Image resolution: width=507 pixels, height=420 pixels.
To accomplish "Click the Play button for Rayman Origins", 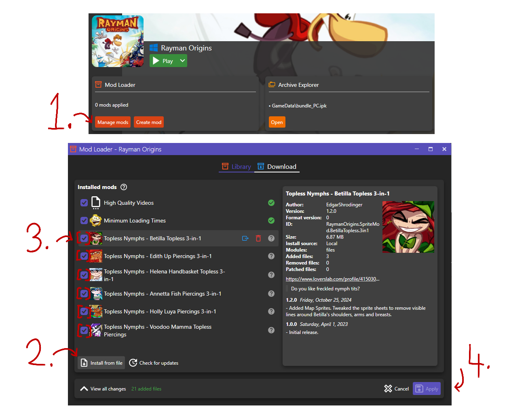I will click(163, 61).
